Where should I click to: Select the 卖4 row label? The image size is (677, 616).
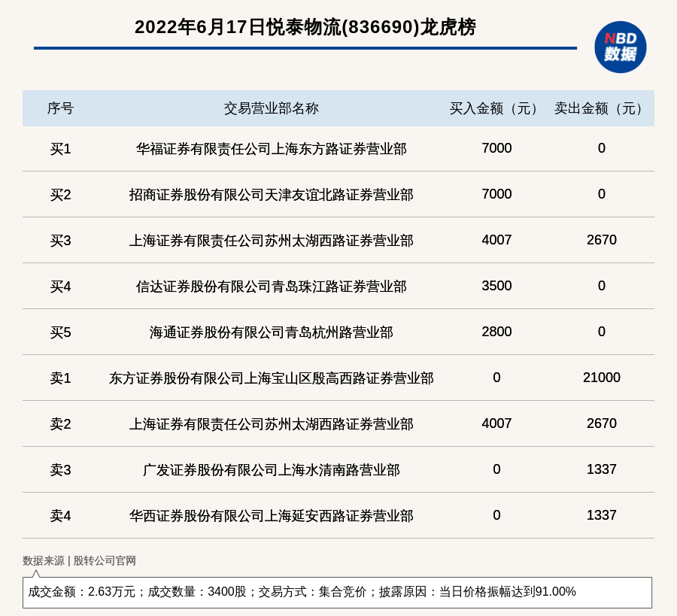[x=60, y=516]
